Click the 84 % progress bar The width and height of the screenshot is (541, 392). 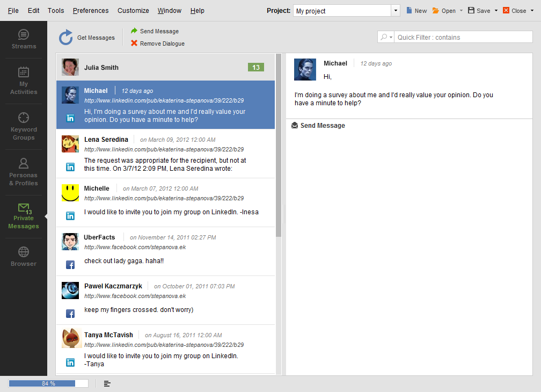click(48, 383)
